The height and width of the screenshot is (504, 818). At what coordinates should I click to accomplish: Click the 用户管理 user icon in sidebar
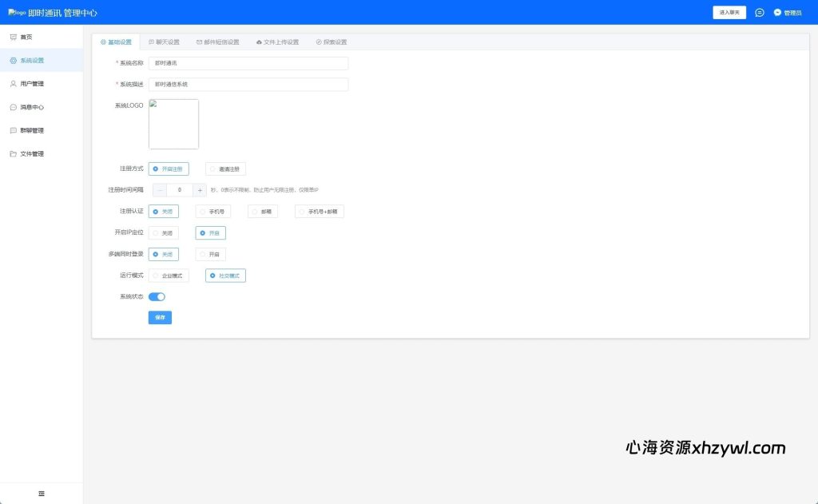click(x=13, y=84)
